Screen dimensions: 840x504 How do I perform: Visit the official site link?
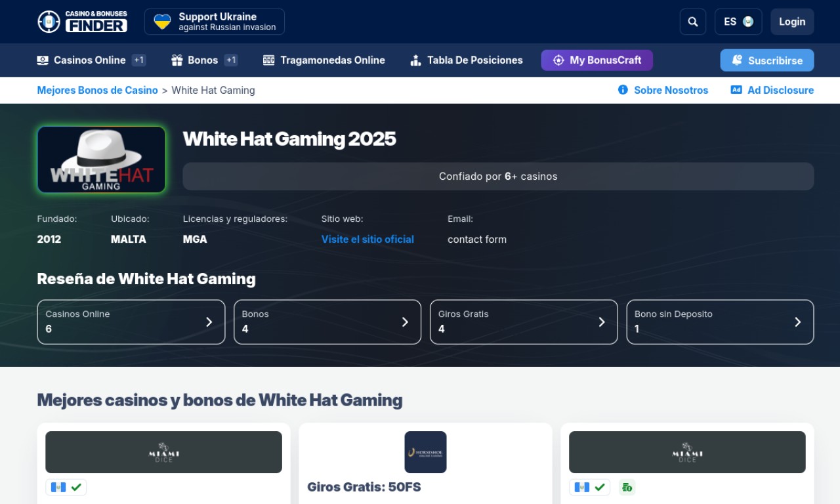tap(367, 240)
